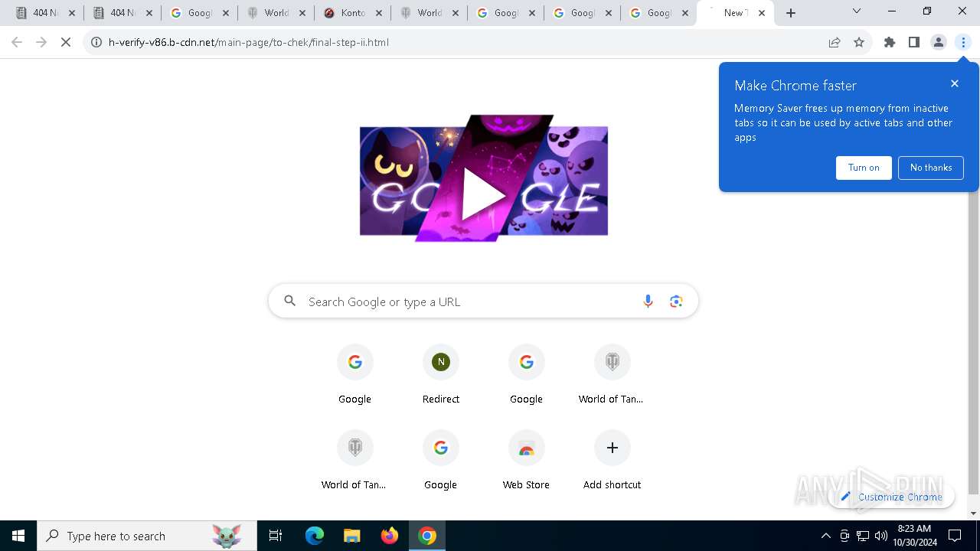The width and height of the screenshot is (980, 551).
Task: Open File Explorer from taskbar
Action: [351, 536]
